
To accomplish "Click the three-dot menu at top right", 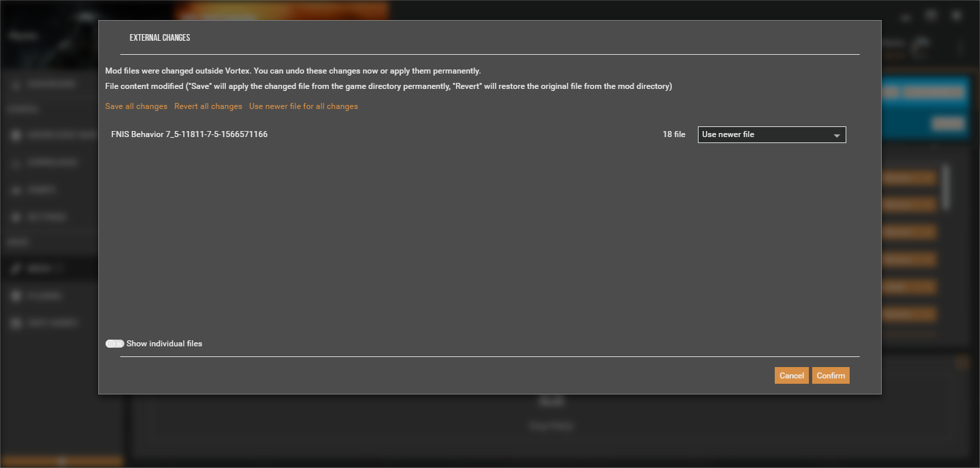I will 961,47.
